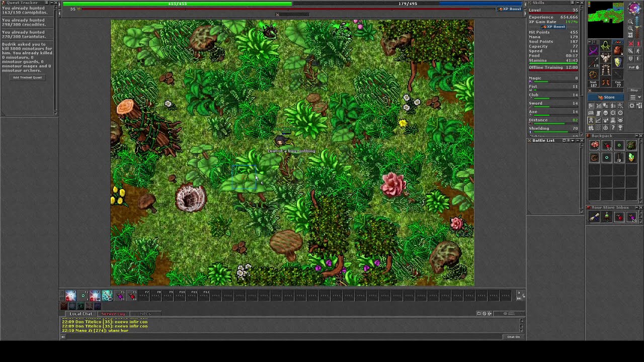Click the potion flask in Store Inbox
The image size is (644, 362).
[607, 217]
